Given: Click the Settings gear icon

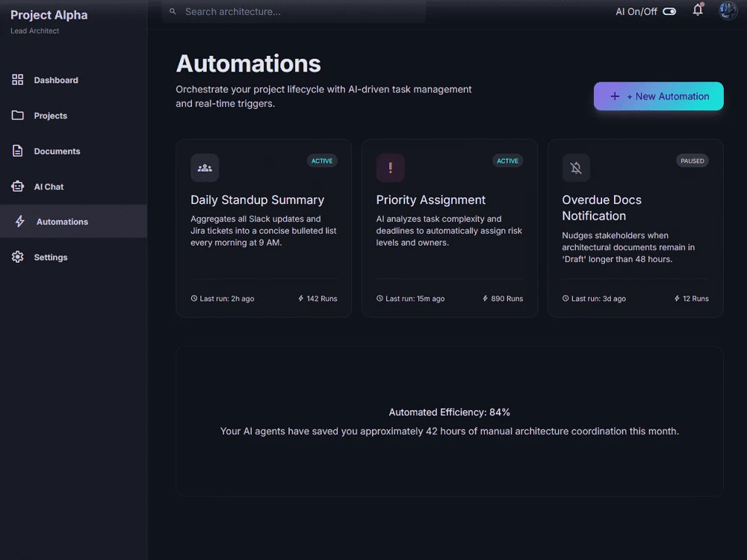Looking at the screenshot, I should tap(18, 257).
